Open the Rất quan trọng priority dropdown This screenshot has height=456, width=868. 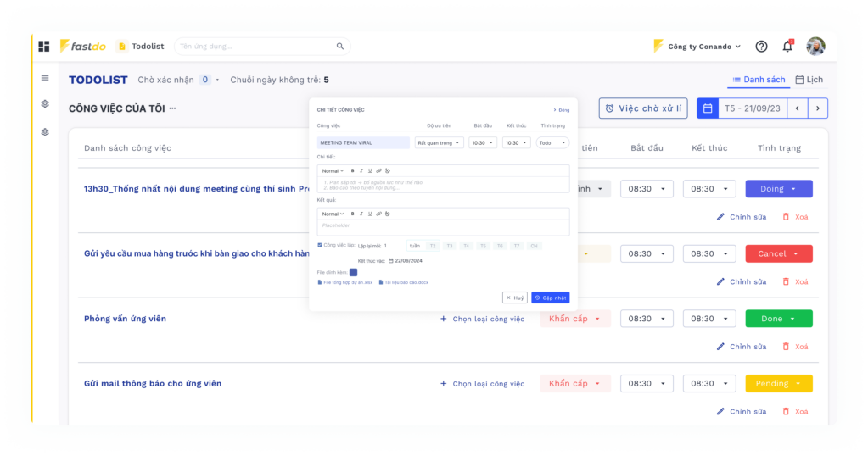(x=439, y=143)
